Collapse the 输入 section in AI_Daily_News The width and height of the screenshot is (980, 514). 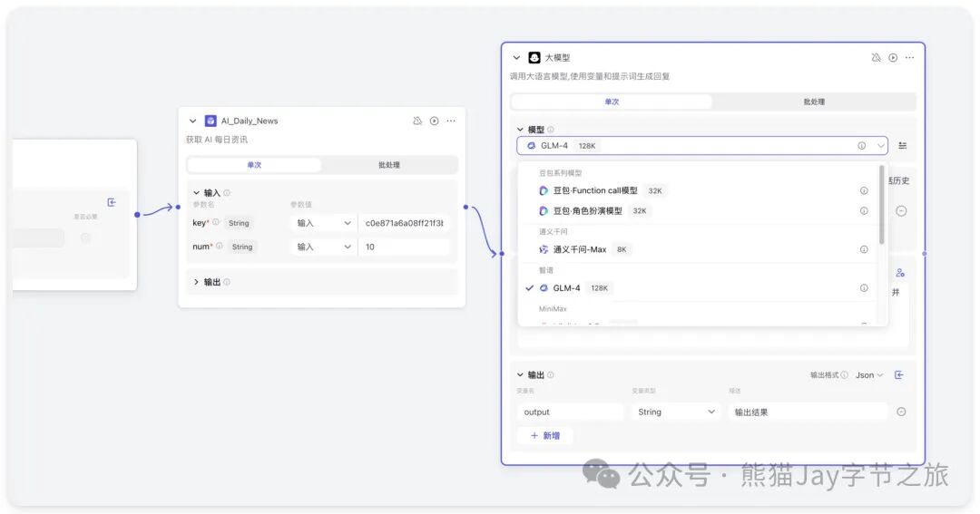196,193
